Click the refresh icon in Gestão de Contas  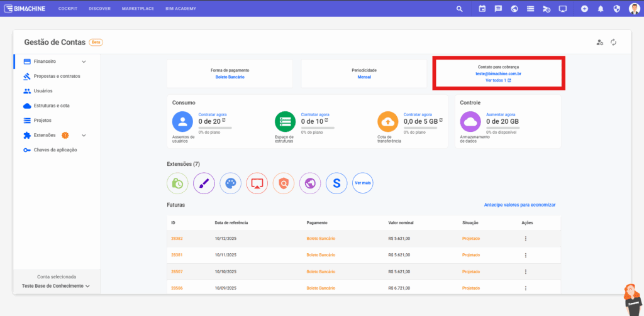tap(613, 42)
